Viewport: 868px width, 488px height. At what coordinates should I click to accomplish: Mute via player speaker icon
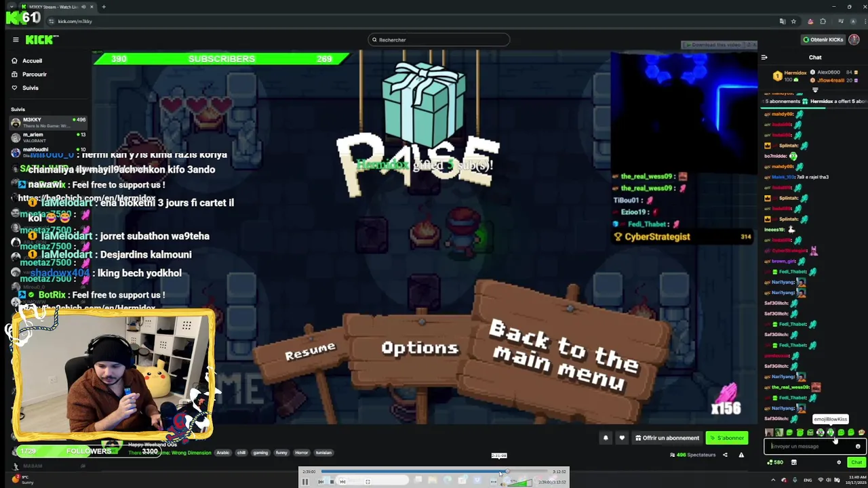tap(502, 484)
